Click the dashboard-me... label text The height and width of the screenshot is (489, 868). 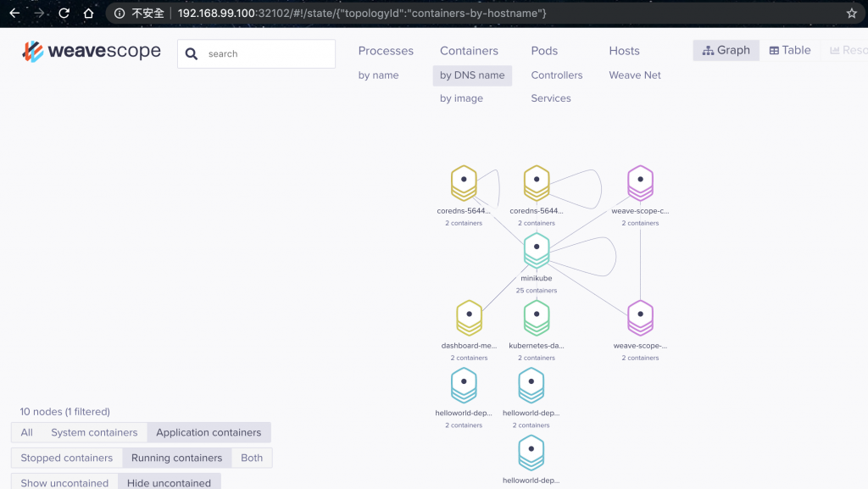point(469,346)
